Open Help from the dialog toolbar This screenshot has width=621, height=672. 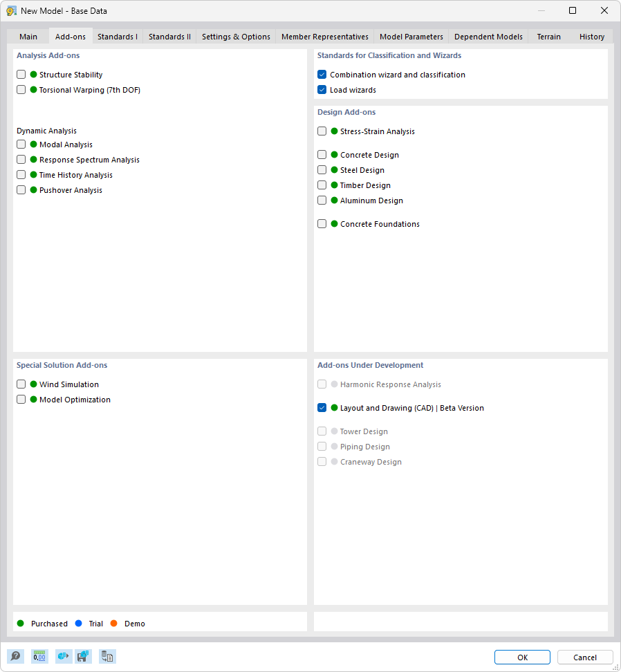15,656
